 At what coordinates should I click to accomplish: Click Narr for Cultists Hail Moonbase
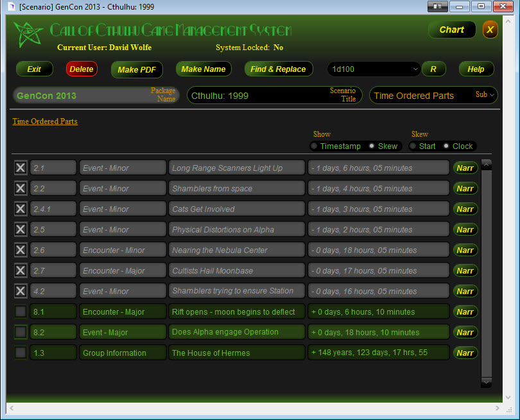point(465,271)
